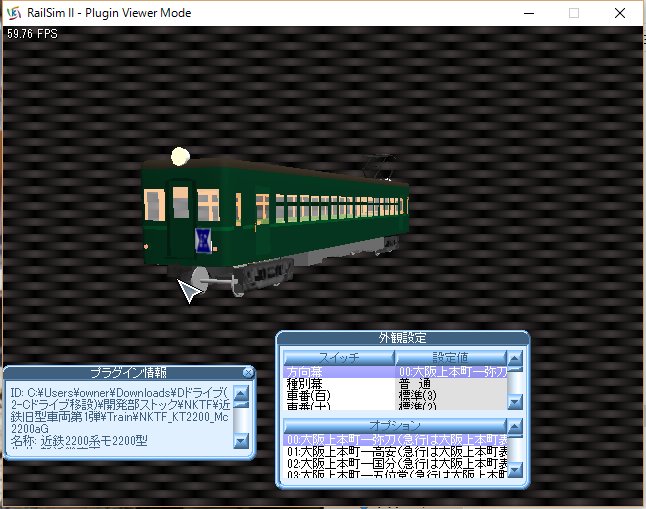Click the train's round headlight
Viewport: 646px width, 509px height.
[x=180, y=157]
